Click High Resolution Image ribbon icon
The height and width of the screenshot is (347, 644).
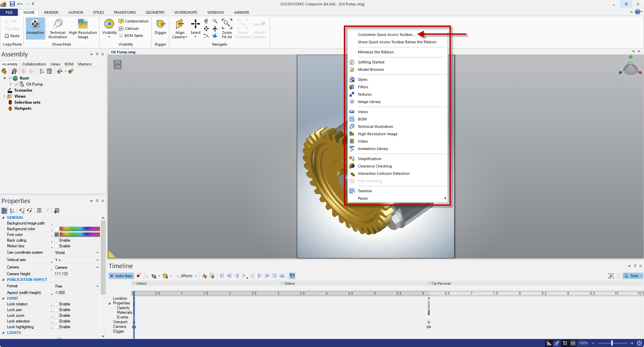pyautogui.click(x=83, y=29)
